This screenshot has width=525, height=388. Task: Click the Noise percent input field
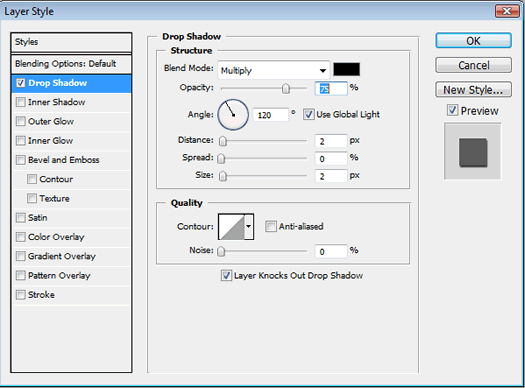click(331, 251)
